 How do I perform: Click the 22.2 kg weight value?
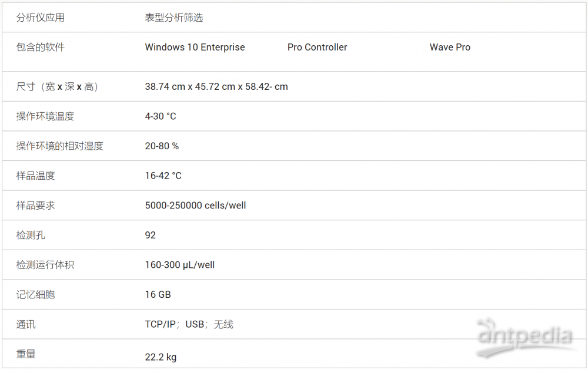coord(161,356)
